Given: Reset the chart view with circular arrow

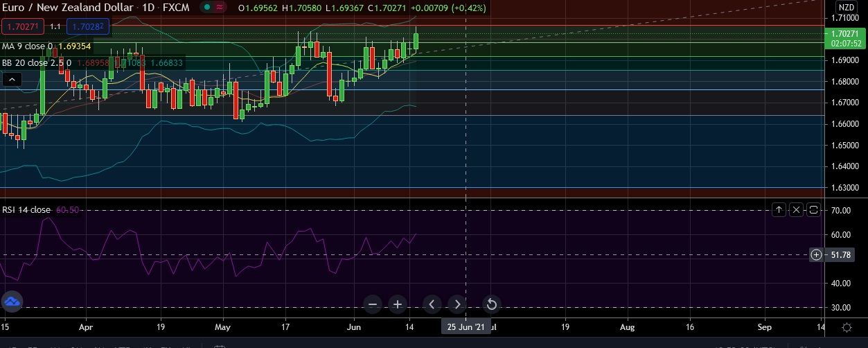Looking at the screenshot, I should click(491, 304).
